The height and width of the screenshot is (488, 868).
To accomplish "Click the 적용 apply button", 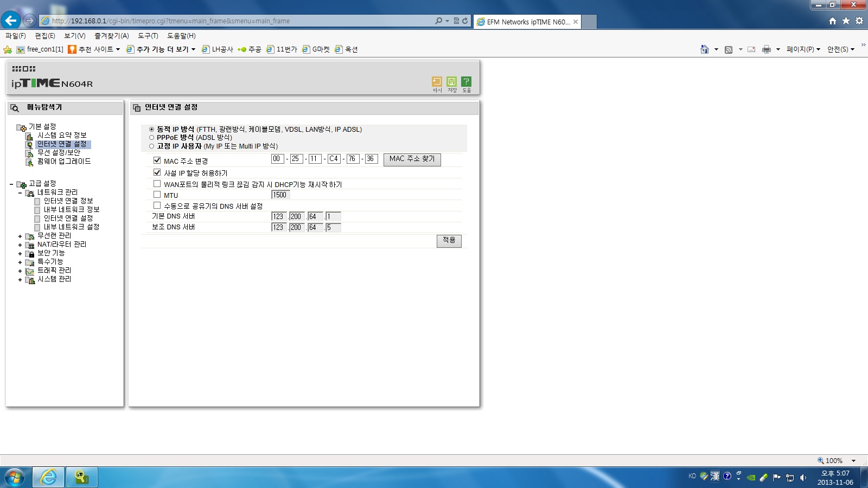I will click(449, 241).
